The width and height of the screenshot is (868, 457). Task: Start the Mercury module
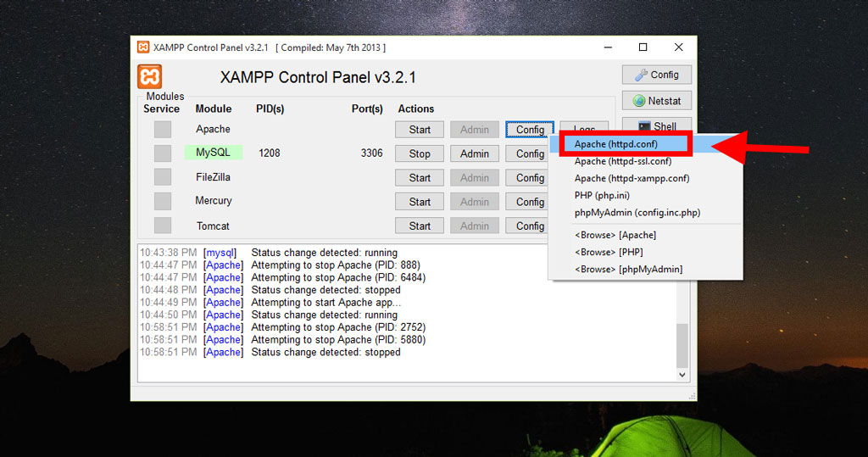click(x=419, y=202)
